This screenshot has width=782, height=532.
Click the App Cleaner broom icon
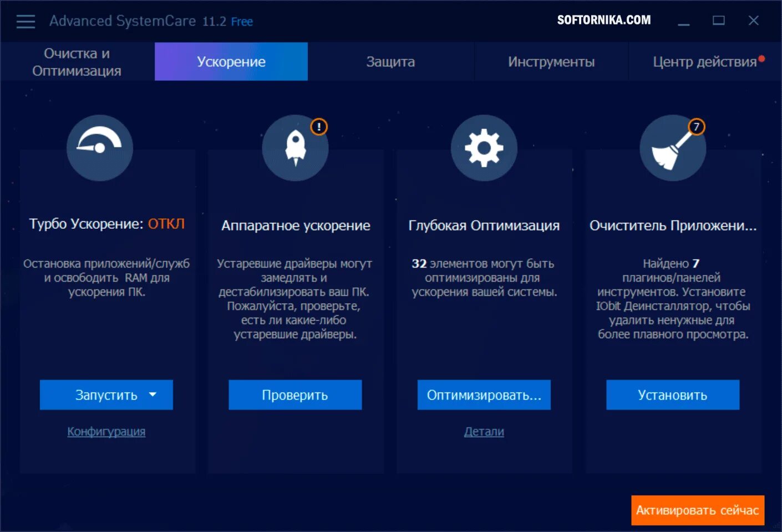point(673,148)
